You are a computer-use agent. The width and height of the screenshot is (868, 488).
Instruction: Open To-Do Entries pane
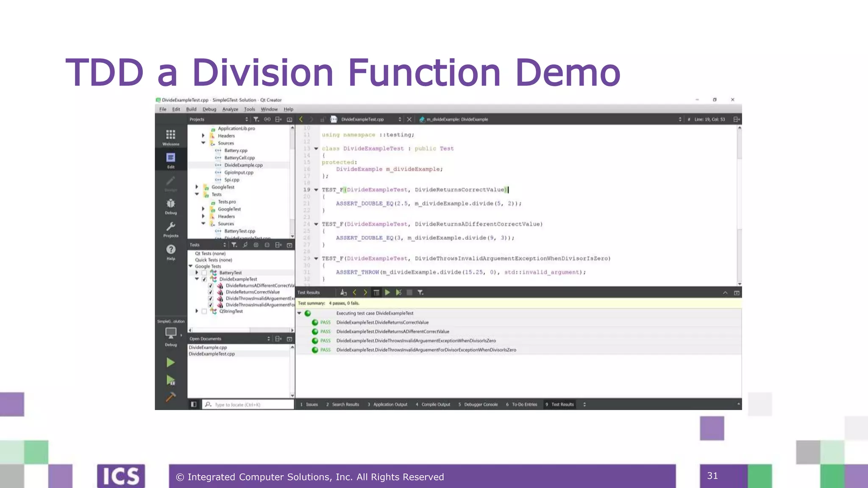pos(522,405)
